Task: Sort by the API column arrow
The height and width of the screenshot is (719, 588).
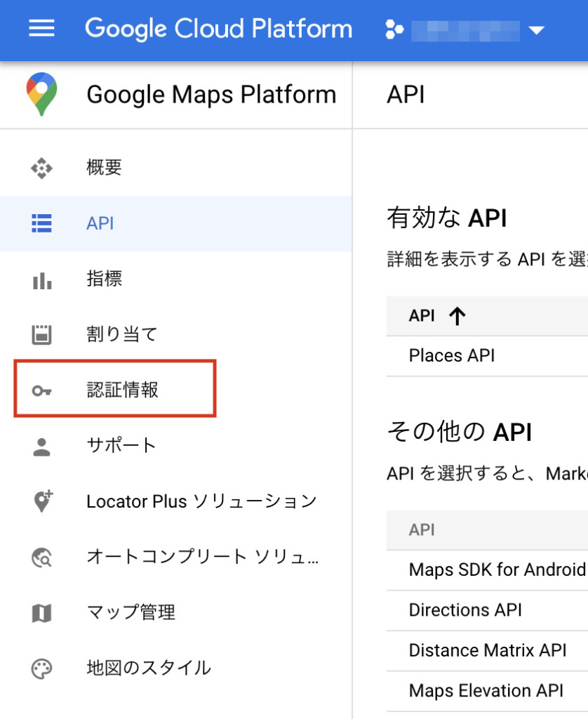Action: pos(457,316)
